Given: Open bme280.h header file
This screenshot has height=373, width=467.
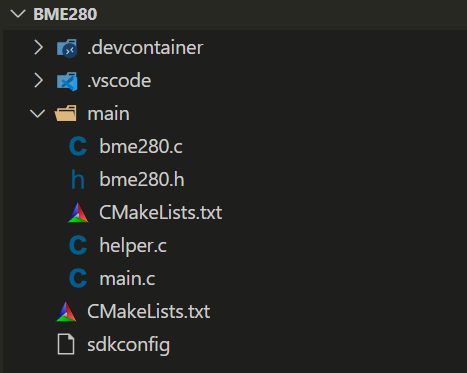Looking at the screenshot, I should [142, 179].
